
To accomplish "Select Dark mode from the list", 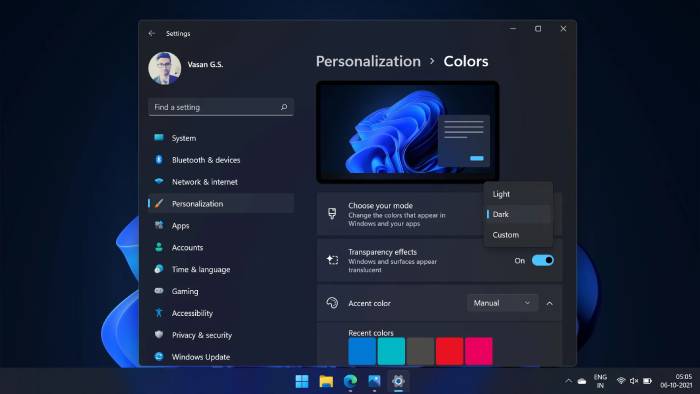I will [518, 214].
